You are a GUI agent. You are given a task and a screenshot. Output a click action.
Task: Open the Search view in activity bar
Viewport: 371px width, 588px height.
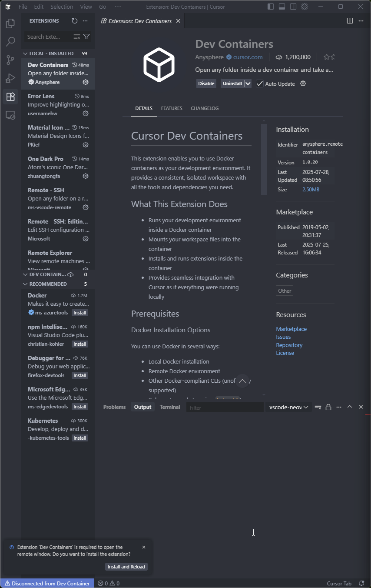coord(10,42)
